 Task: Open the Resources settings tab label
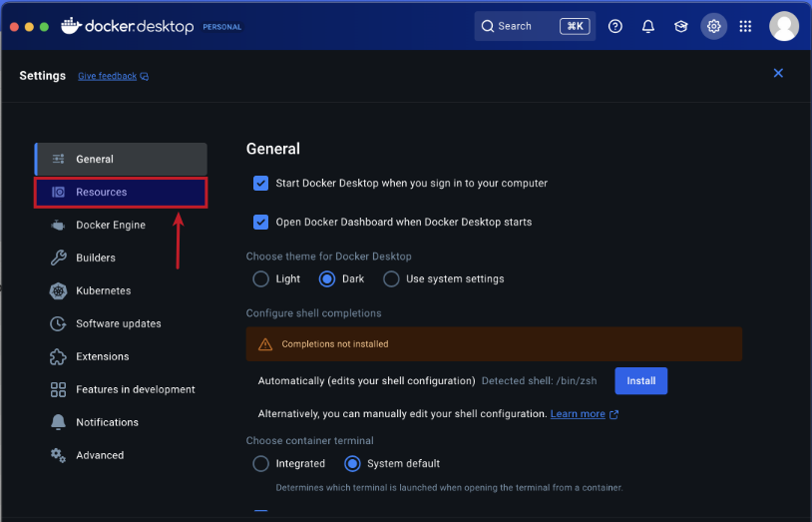[101, 192]
